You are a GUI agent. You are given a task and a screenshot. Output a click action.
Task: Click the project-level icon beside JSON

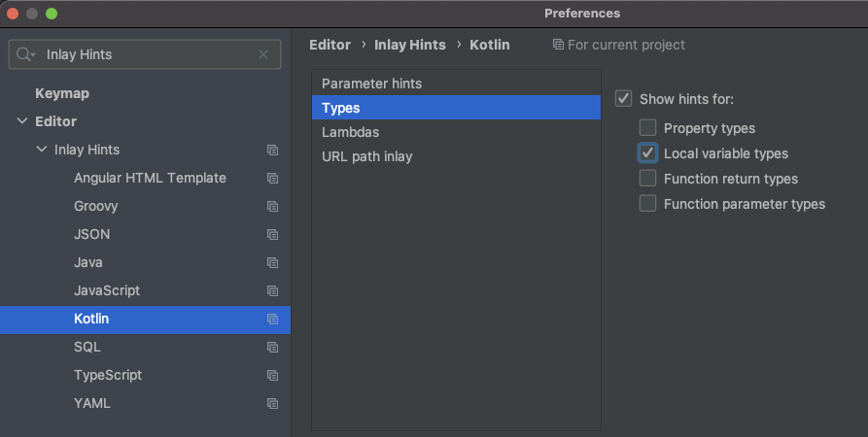point(272,235)
